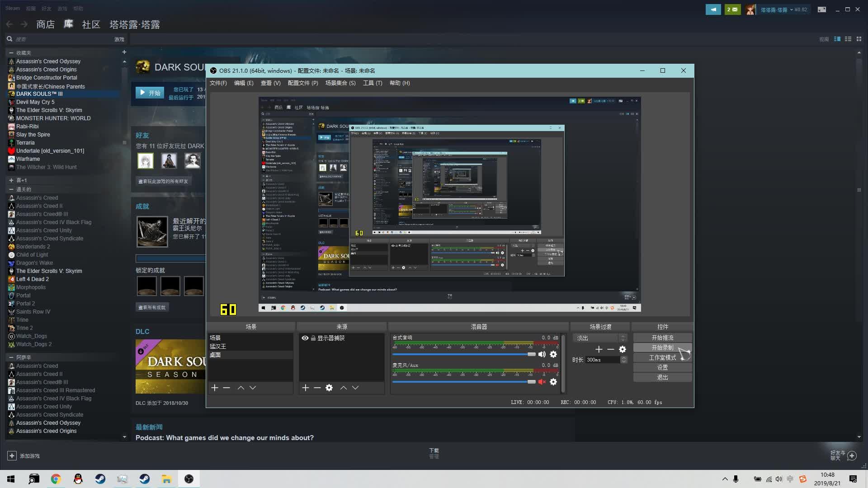This screenshot has height=488, width=868.
Task: Select 猛汉王 scene in OBS
Action: [250, 347]
